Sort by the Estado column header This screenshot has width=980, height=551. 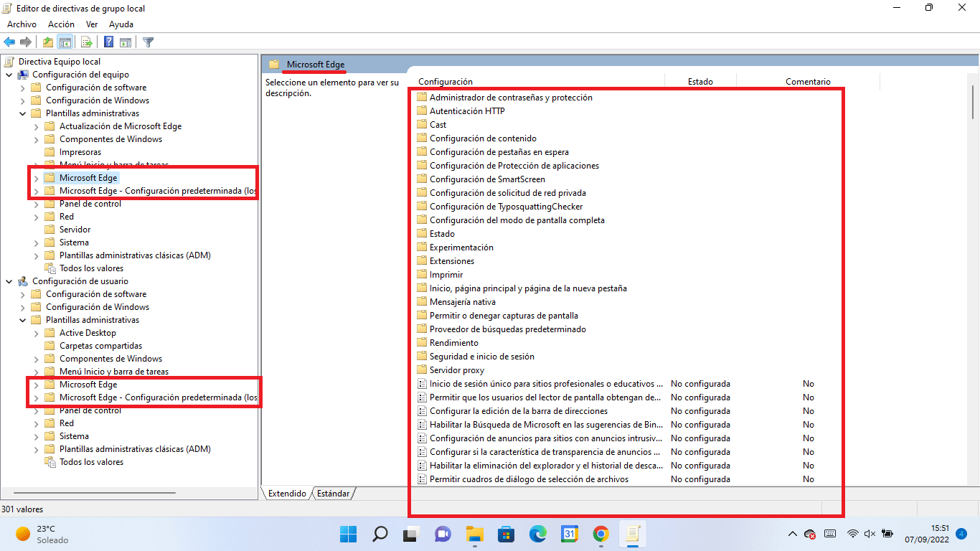(700, 82)
